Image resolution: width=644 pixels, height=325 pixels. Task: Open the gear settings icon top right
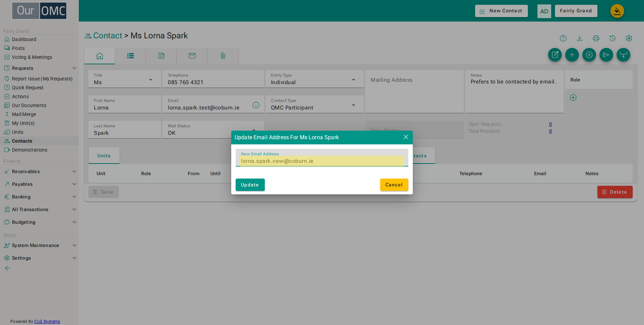[x=629, y=38]
